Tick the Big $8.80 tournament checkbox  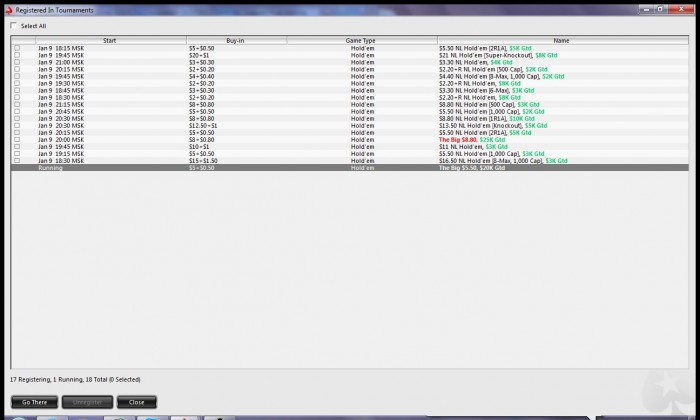[17, 139]
